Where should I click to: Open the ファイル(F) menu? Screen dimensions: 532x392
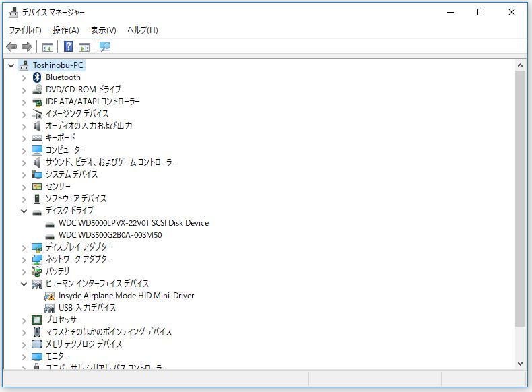click(x=26, y=30)
